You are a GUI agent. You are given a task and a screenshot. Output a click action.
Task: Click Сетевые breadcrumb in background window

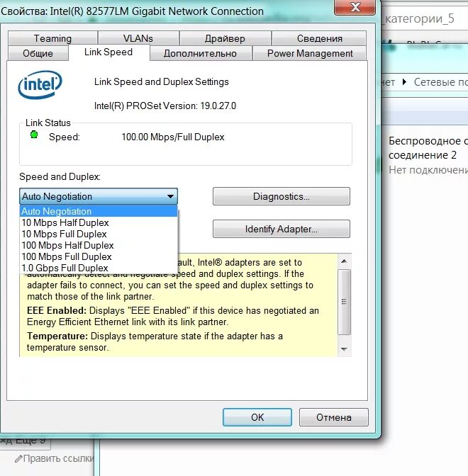(440, 82)
